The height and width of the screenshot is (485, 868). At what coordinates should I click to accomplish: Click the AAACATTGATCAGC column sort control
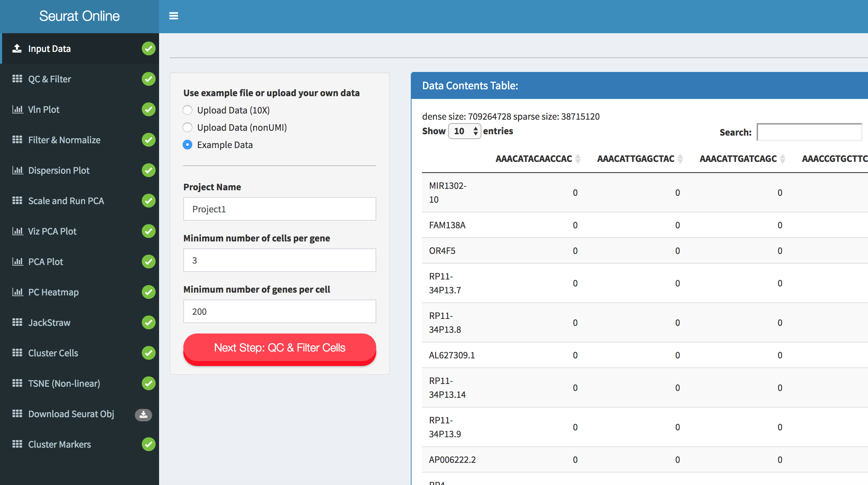782,159
